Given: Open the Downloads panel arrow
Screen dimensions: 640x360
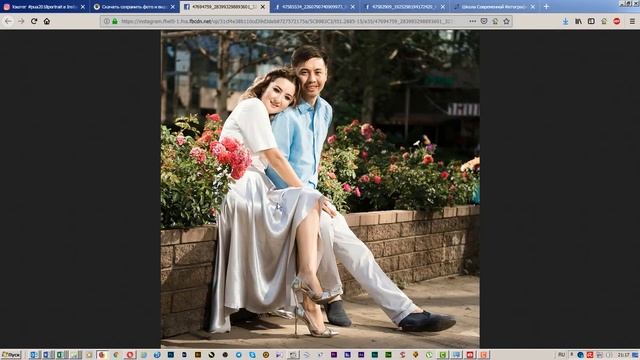Looking at the screenshot, I should [565, 21].
